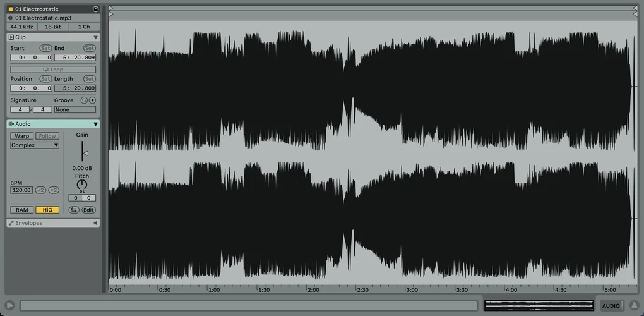The width and height of the screenshot is (644, 316).
Task: Toggle the Warp switch
Action: (21, 136)
